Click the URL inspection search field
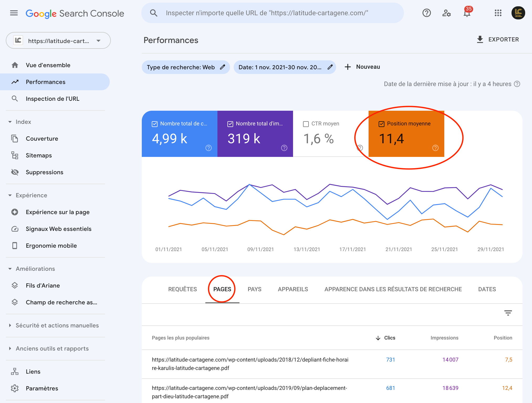This screenshot has height=403, width=532. [267, 13]
